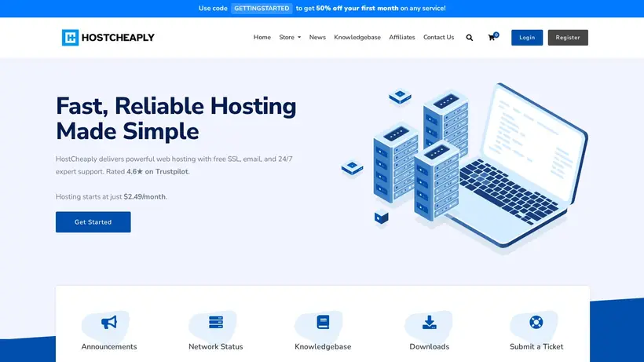The image size is (644, 362).
Task: Open the News menu item
Action: pos(317,38)
